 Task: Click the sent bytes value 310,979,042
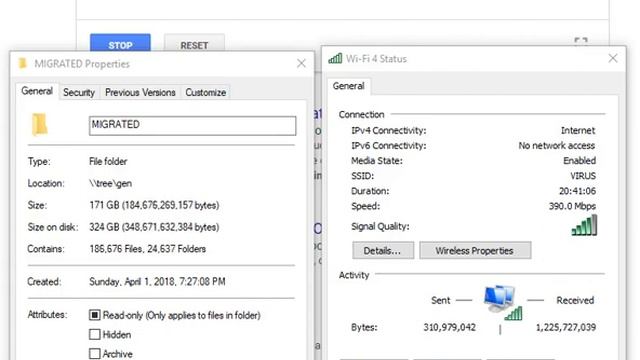(x=449, y=327)
